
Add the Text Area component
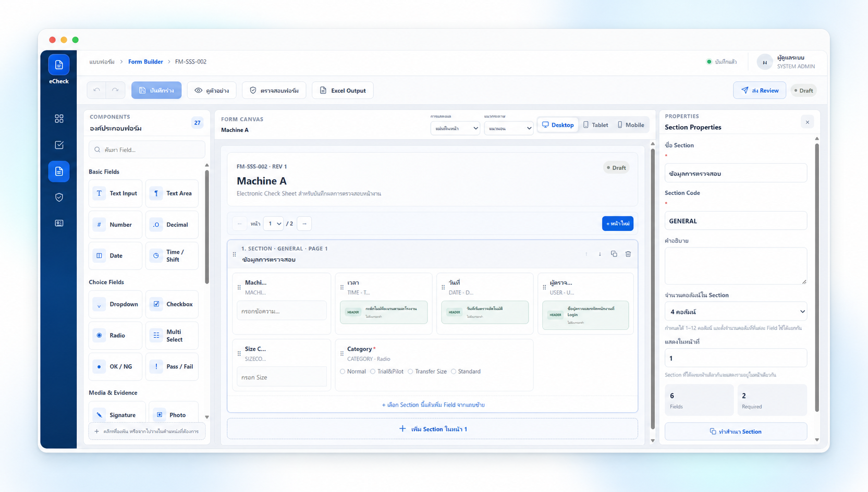coord(172,193)
